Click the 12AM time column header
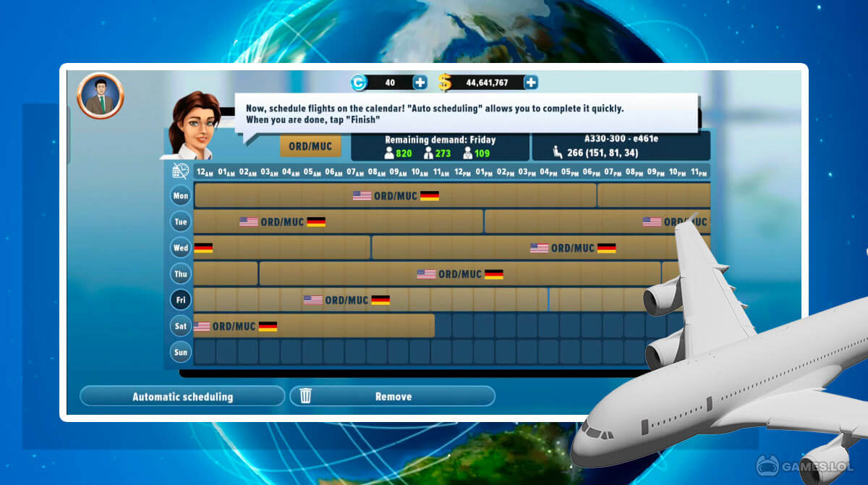 pos(205,172)
